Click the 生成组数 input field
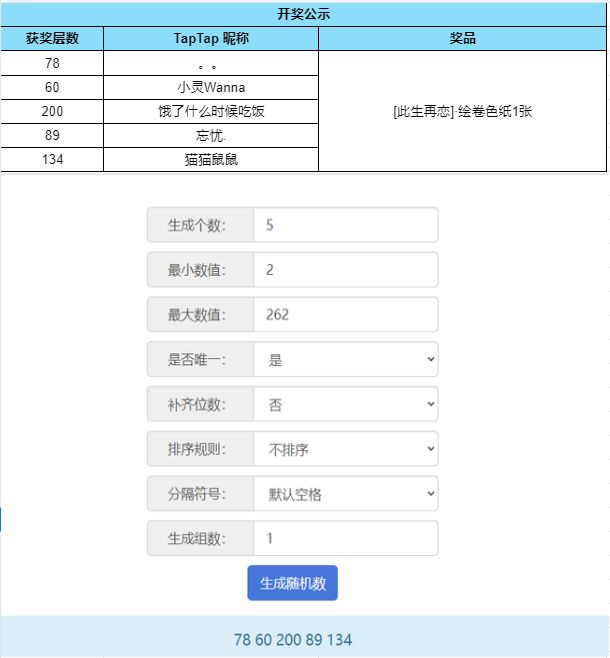The image size is (610, 658). 346,538
